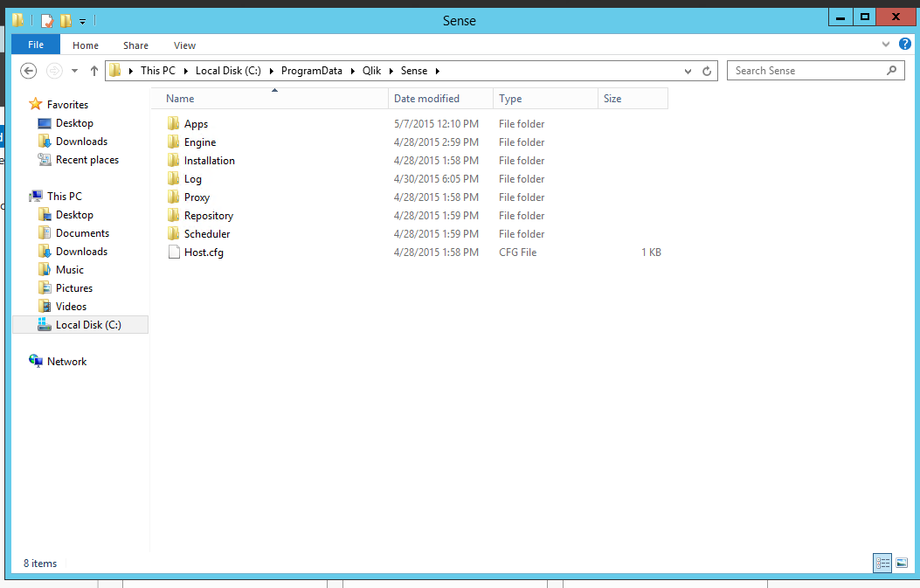The width and height of the screenshot is (920, 588).
Task: Expand breadcrumb arrow after Sense
Action: click(x=437, y=71)
